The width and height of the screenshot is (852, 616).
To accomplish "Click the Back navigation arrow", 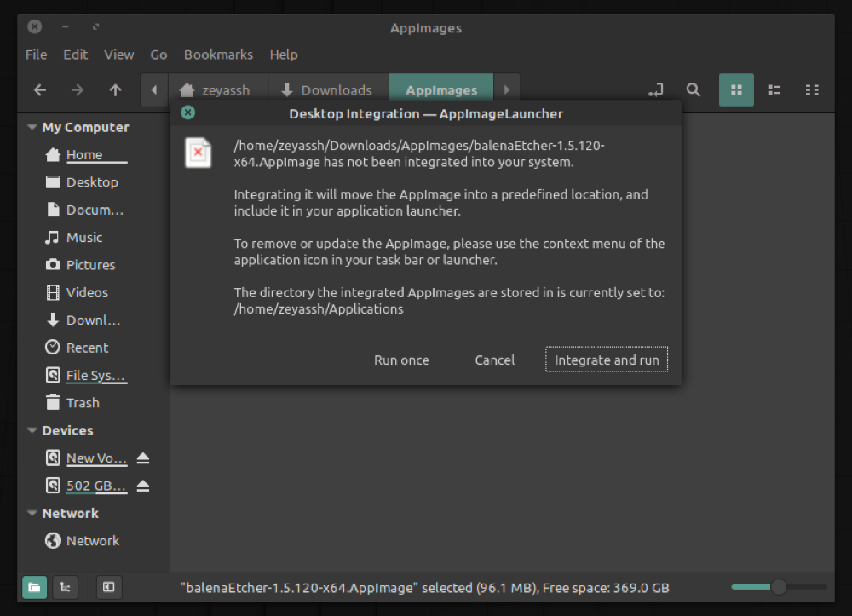I will pyautogui.click(x=39, y=89).
